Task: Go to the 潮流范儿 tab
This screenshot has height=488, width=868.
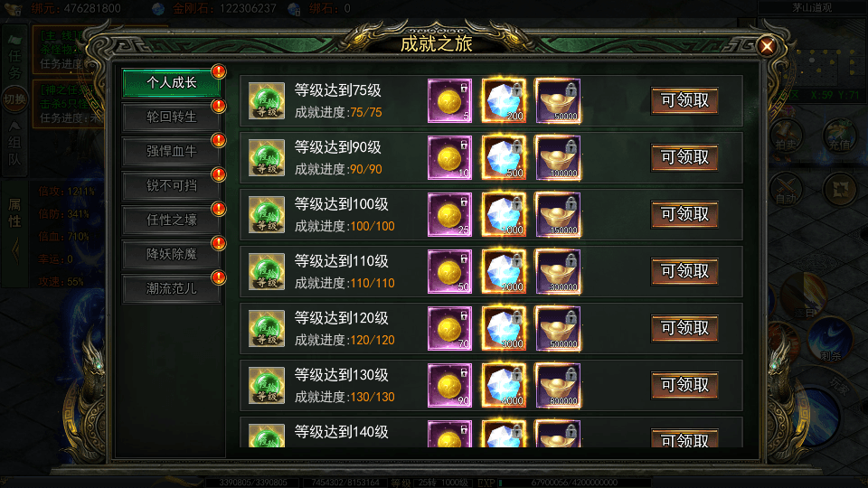Action: 171,288
